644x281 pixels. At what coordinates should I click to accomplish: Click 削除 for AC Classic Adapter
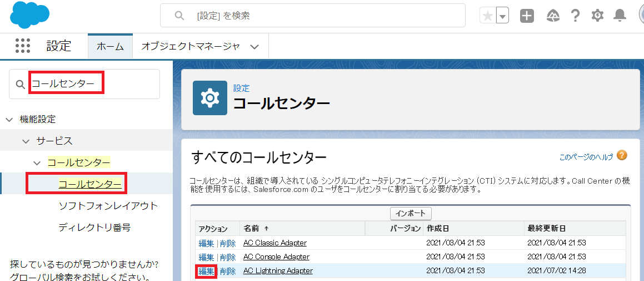228,243
